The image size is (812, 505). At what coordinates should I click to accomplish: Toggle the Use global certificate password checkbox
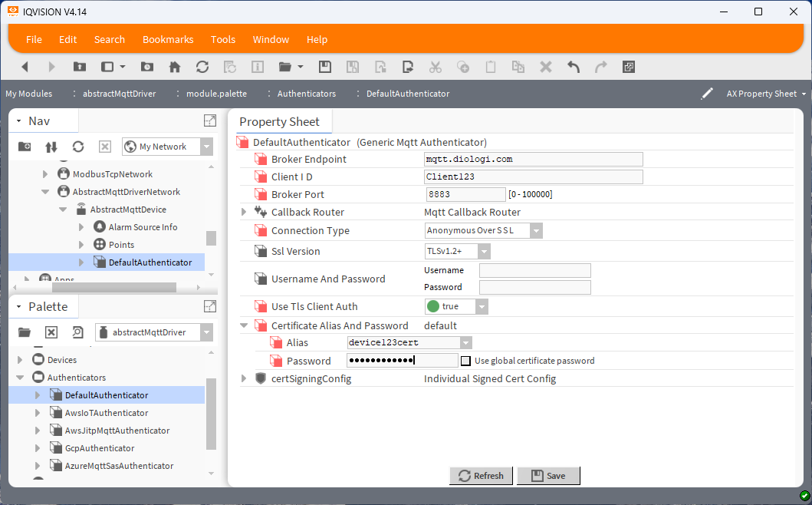[466, 359]
